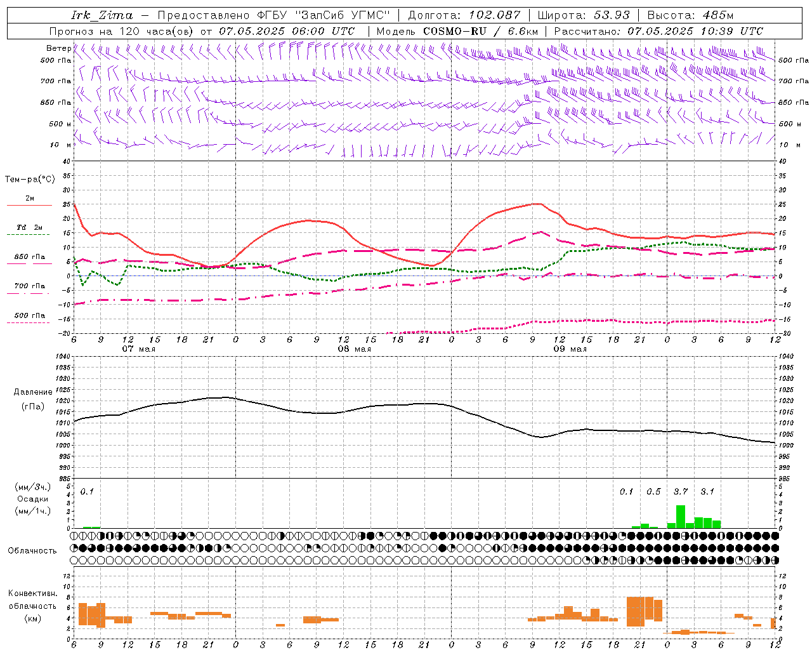Click the Конвективн. convective cloud label
812x650 pixels.
pyautogui.click(x=32, y=594)
